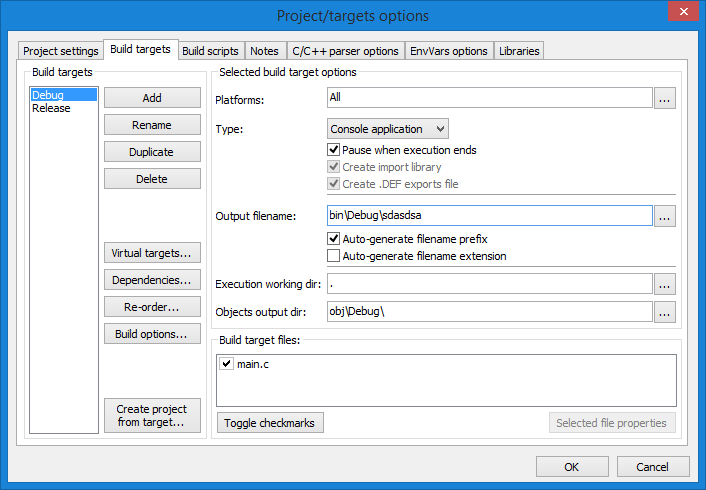Go to C/C++ parser options tab
This screenshot has height=490, width=706.
pos(345,51)
